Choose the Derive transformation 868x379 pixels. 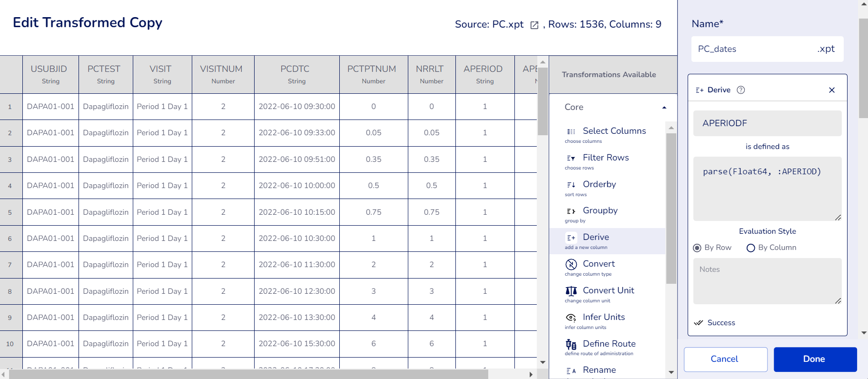608,241
